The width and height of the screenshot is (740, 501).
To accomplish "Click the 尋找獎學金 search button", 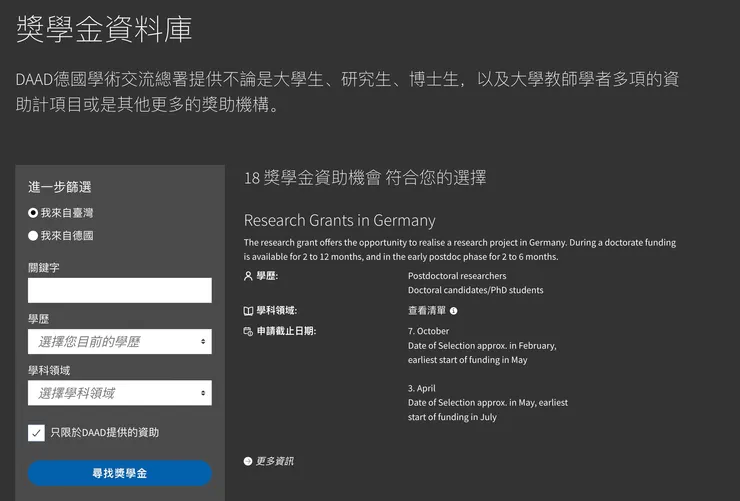I will (120, 473).
